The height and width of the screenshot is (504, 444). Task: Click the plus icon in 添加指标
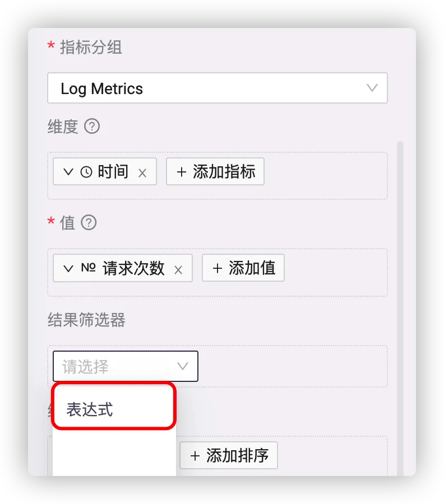coord(182,172)
